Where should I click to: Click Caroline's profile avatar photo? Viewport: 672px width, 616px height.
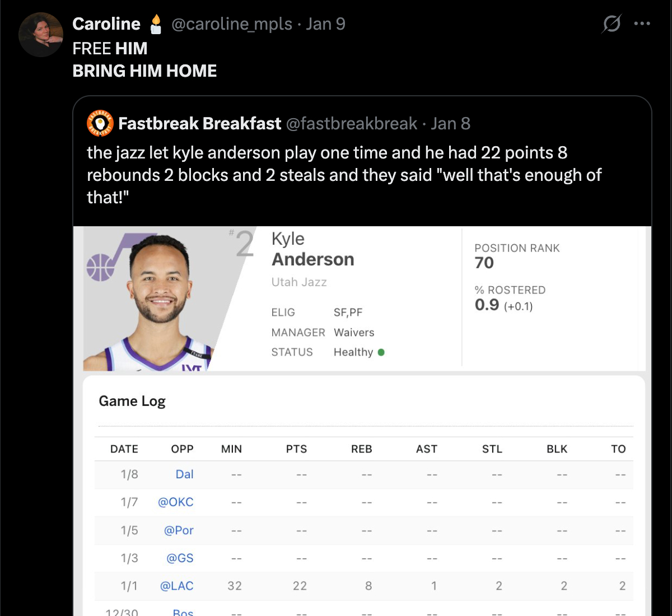(x=40, y=35)
